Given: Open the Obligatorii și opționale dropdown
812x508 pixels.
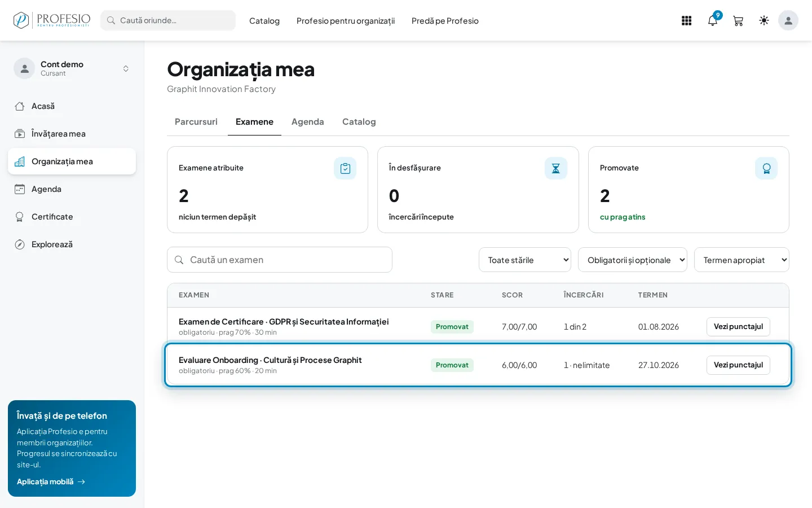Looking at the screenshot, I should click(633, 260).
